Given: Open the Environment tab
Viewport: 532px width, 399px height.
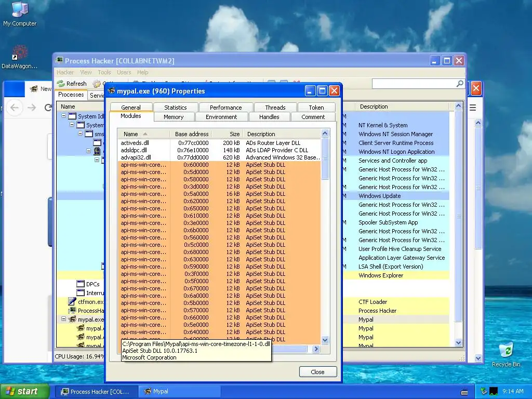Looking at the screenshot, I should (x=221, y=117).
